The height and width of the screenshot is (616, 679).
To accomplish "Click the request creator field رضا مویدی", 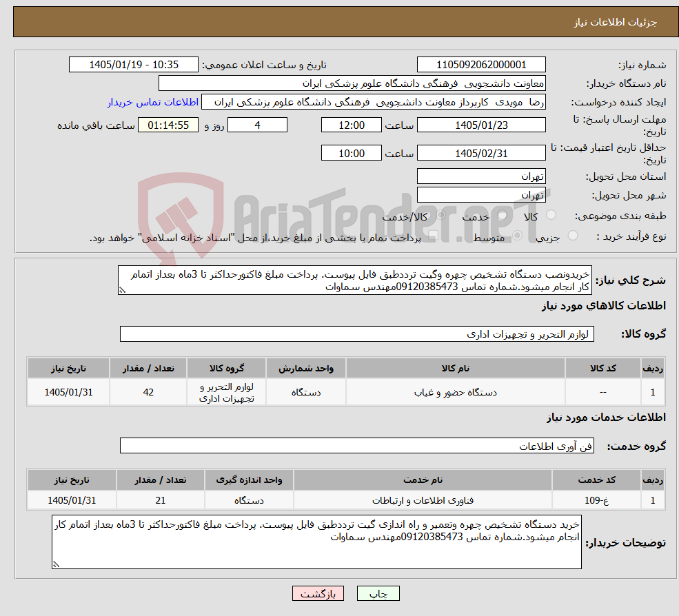I will 373,102.
